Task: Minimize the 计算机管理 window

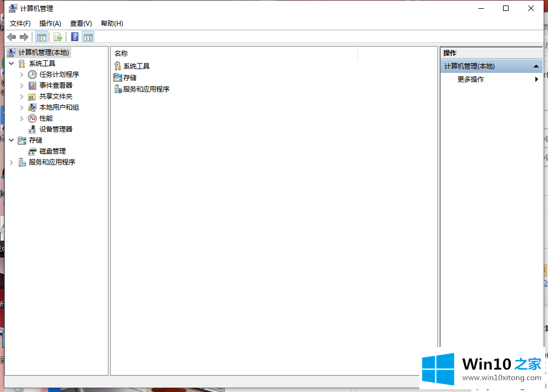Action: click(481, 8)
